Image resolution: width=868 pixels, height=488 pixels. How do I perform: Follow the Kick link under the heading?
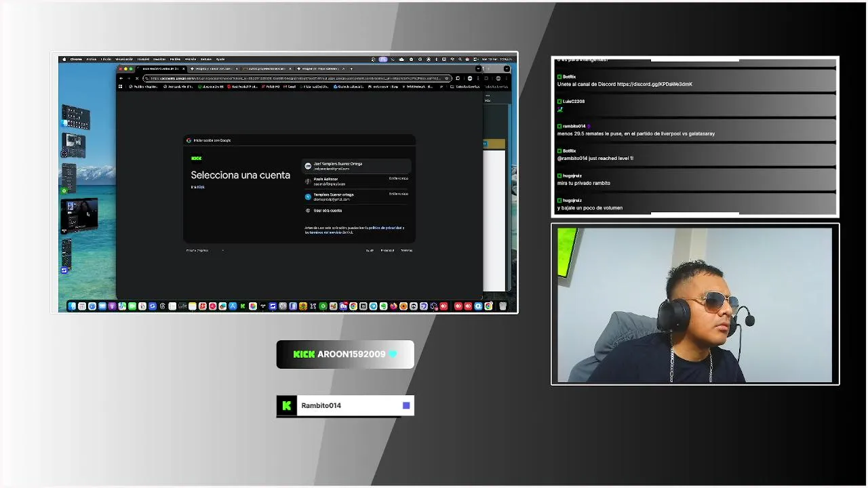pyautogui.click(x=201, y=187)
